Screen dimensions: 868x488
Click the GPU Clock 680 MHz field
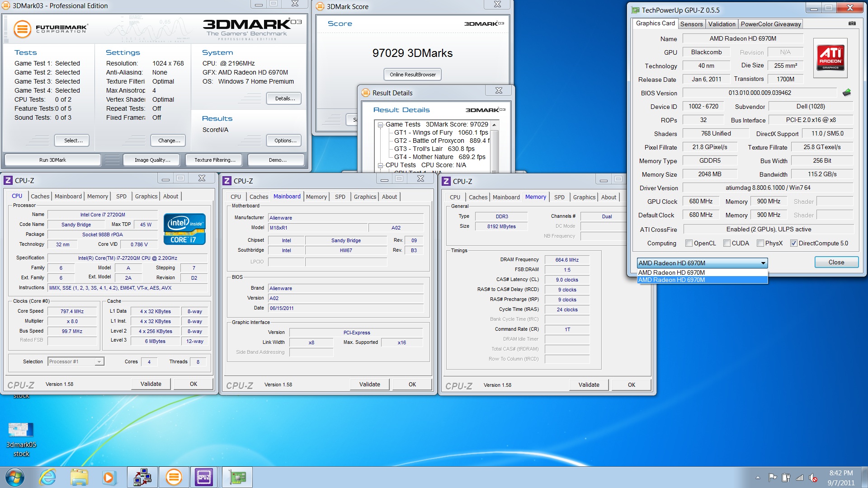tap(701, 201)
